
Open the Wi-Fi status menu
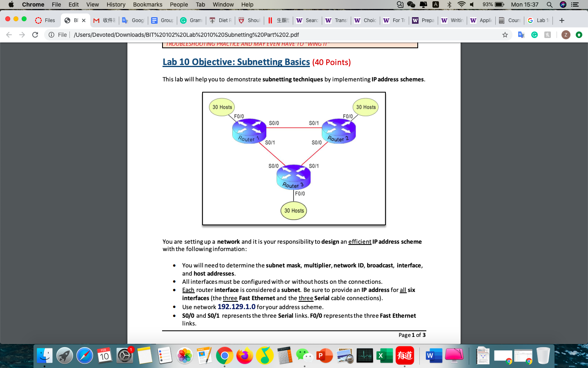click(x=461, y=4)
